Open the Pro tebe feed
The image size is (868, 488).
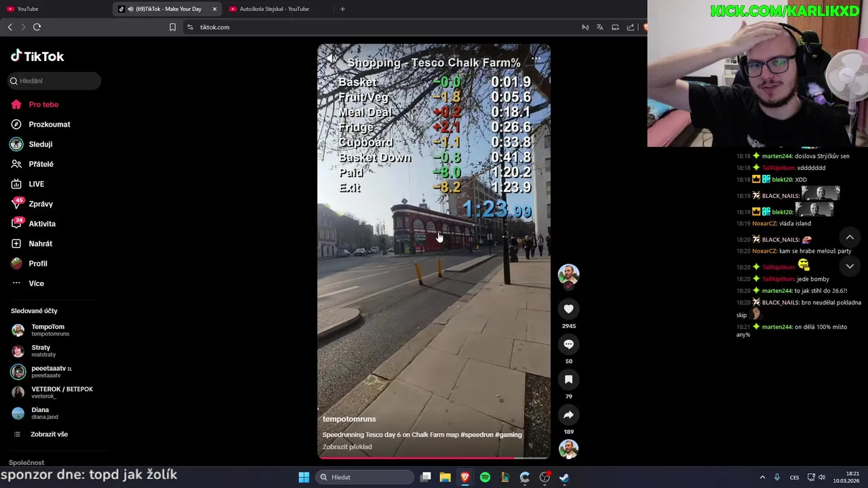tap(43, 104)
